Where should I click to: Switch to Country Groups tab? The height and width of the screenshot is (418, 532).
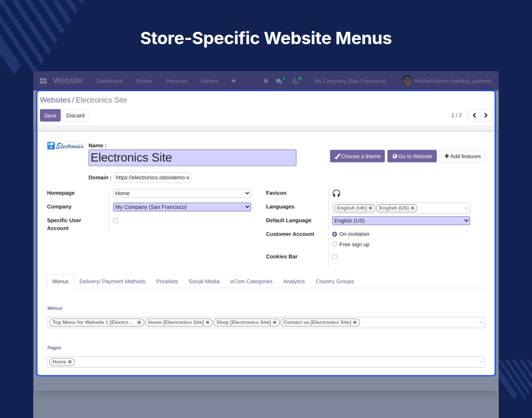click(334, 281)
